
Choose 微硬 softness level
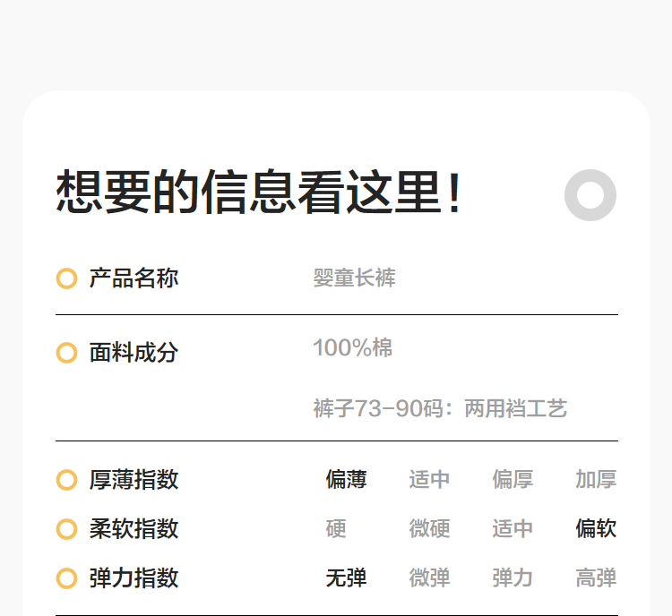429,529
